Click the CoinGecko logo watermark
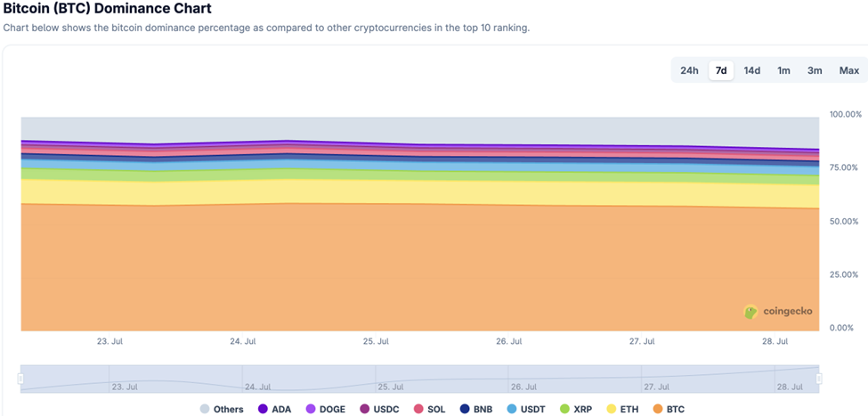Screen dimensions: 868x416 778,312
